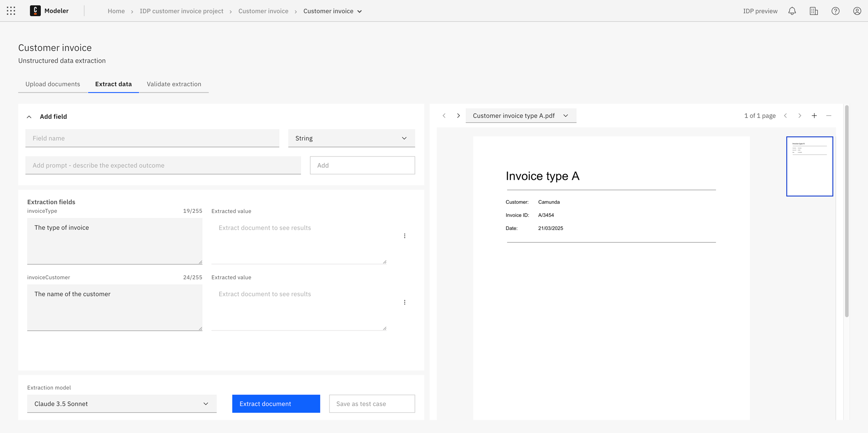
Task: Click the Extract document button
Action: pyautogui.click(x=276, y=404)
